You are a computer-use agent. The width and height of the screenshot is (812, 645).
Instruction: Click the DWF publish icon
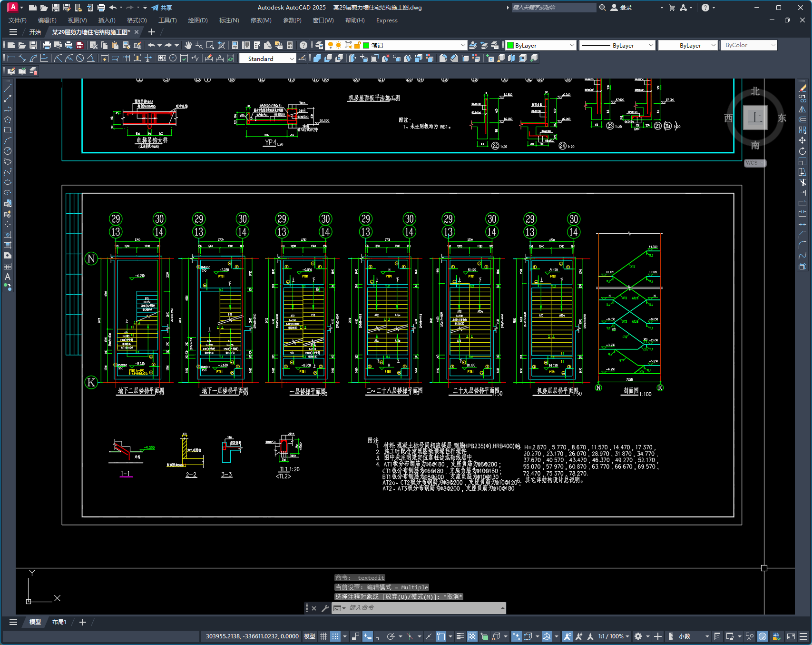(x=80, y=45)
